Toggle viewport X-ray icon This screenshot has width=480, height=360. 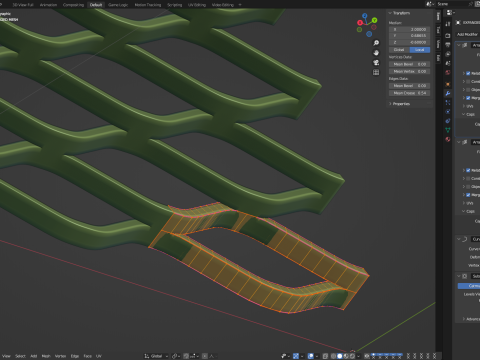click(x=325, y=356)
